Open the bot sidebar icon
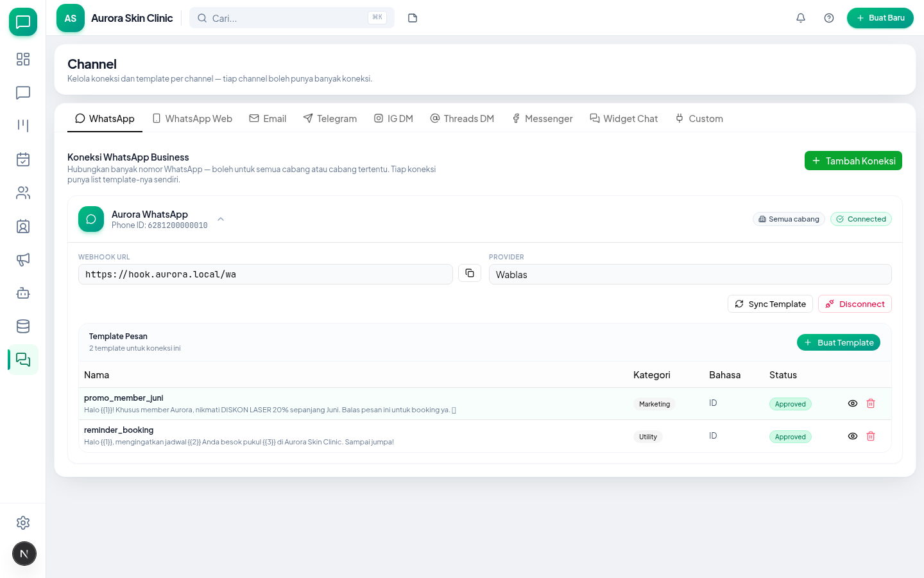 (x=23, y=293)
